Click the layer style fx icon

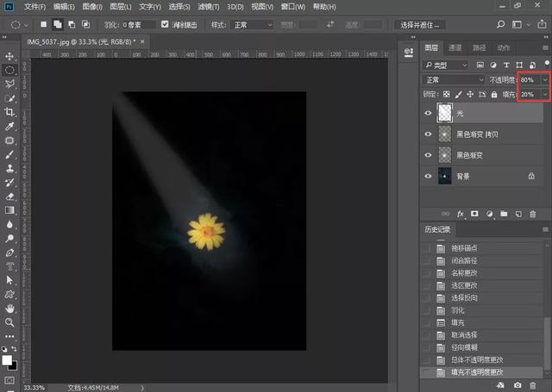click(461, 213)
